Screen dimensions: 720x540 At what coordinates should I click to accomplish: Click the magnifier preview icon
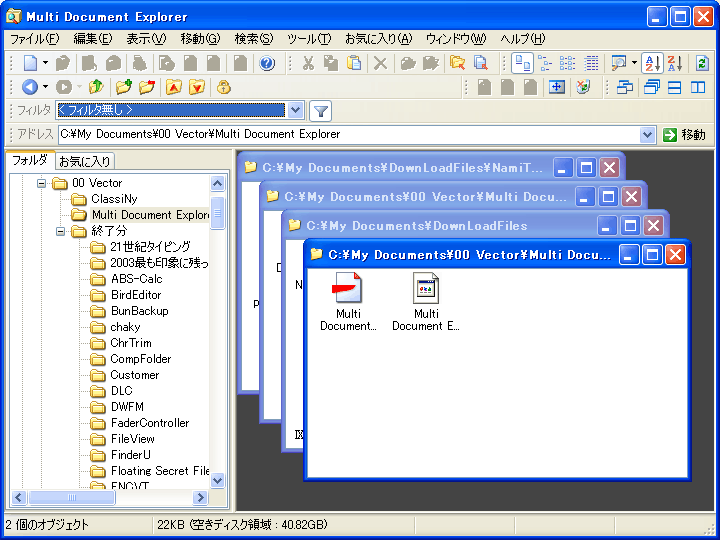click(x=619, y=63)
